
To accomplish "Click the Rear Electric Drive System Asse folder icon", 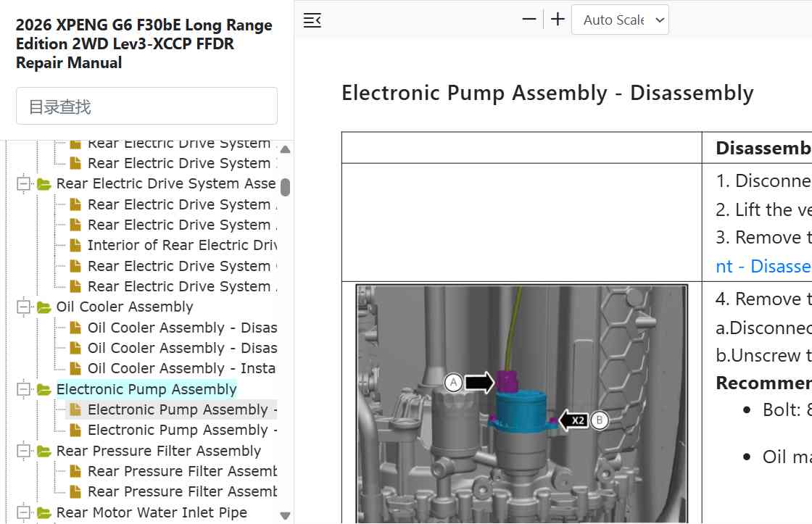I will (x=44, y=184).
